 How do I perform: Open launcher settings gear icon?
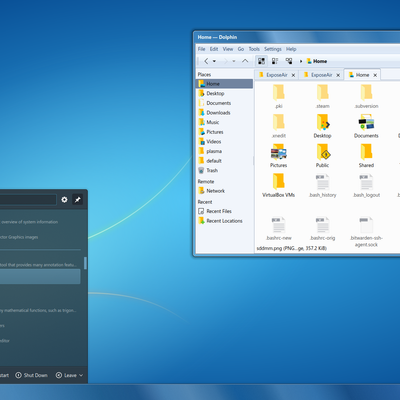[64, 200]
